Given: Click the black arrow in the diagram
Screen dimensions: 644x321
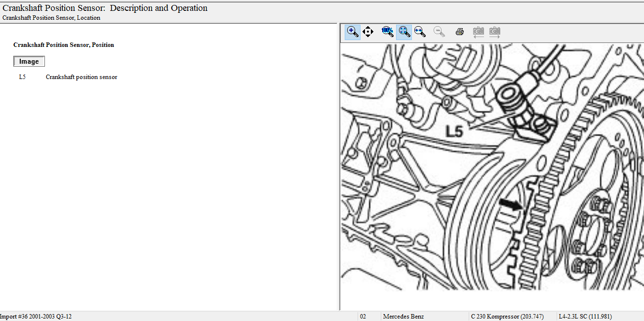Looking at the screenshot, I should coord(511,204).
